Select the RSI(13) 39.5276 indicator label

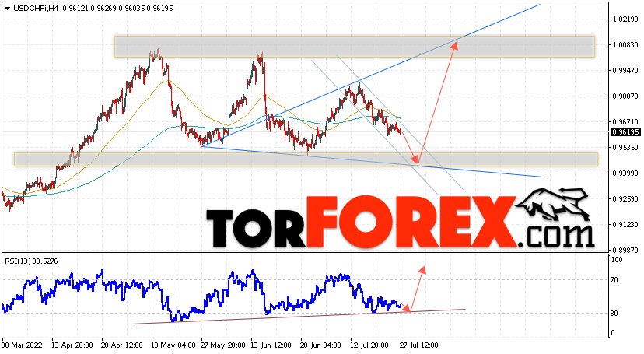click(x=32, y=261)
